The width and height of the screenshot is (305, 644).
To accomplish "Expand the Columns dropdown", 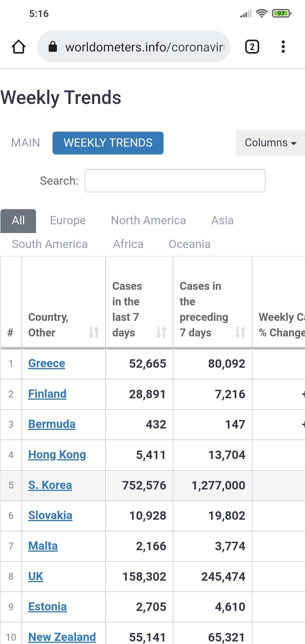I will [x=270, y=143].
